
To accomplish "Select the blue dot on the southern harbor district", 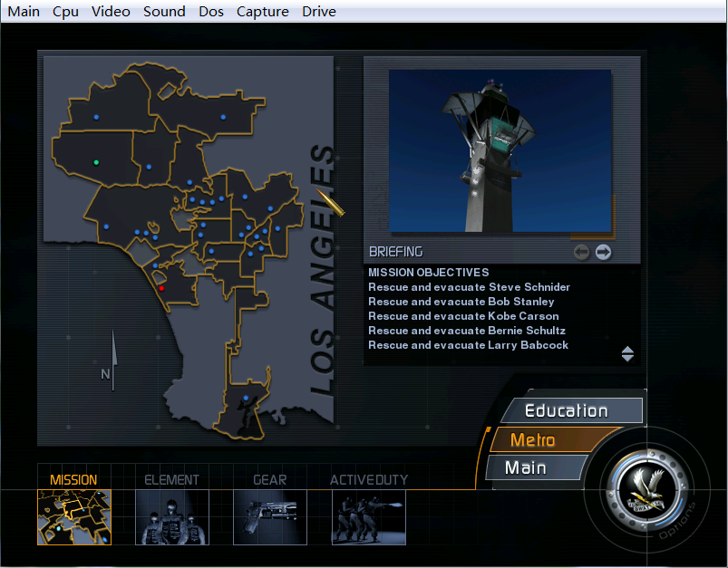I will [x=246, y=399].
